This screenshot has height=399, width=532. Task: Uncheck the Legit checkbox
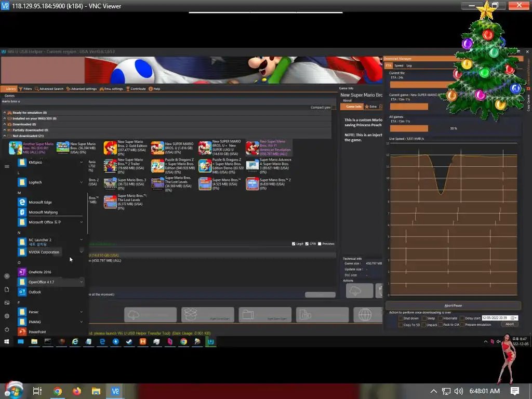[x=294, y=244]
